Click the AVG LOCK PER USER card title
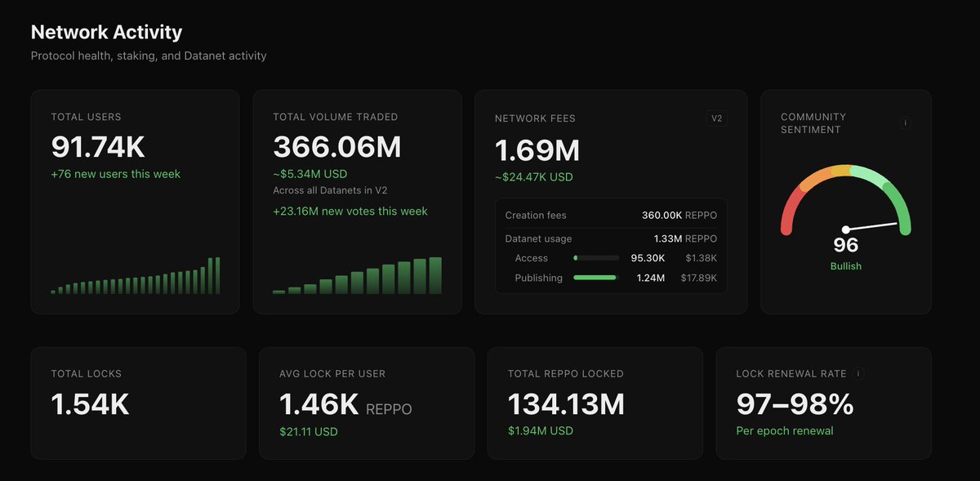 pyautogui.click(x=332, y=374)
